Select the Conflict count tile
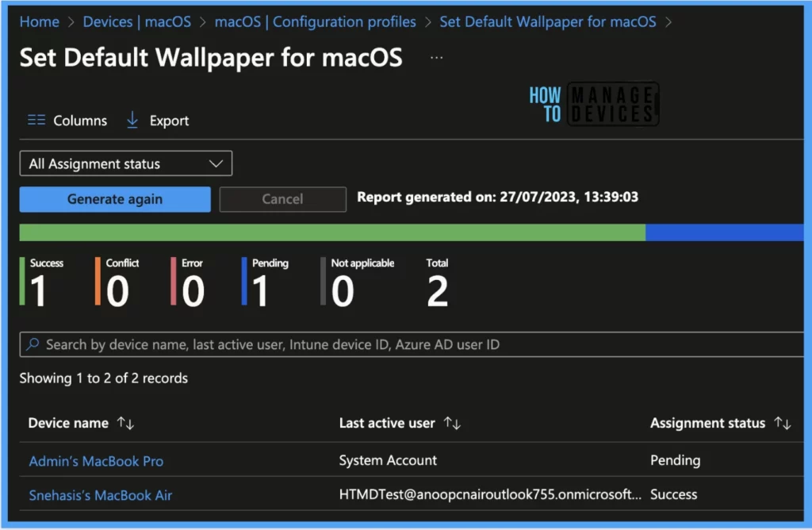The height and width of the screenshot is (530, 812). (x=117, y=282)
